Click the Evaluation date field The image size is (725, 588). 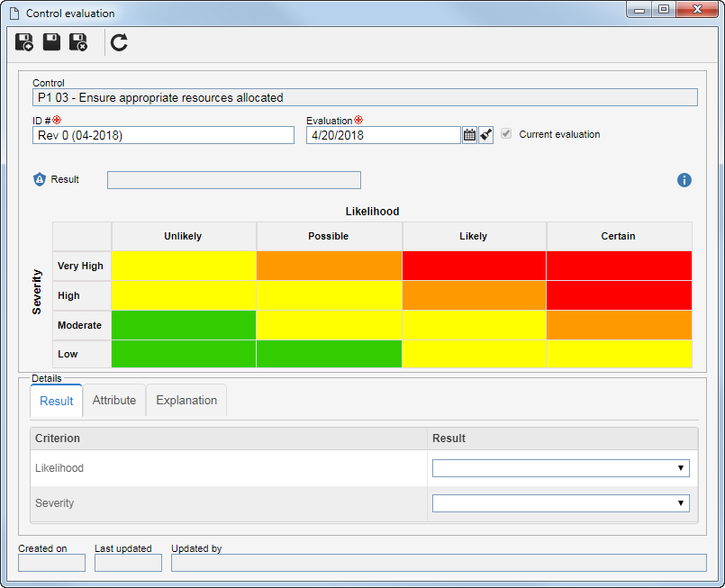(384, 135)
